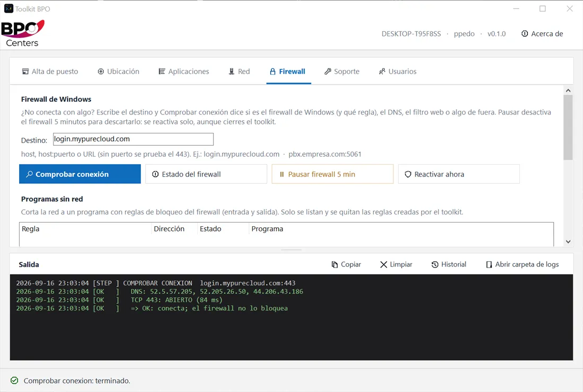Viewport: 583px width, 392px height.
Task: Click the DNS result log line
Action: pos(160,292)
